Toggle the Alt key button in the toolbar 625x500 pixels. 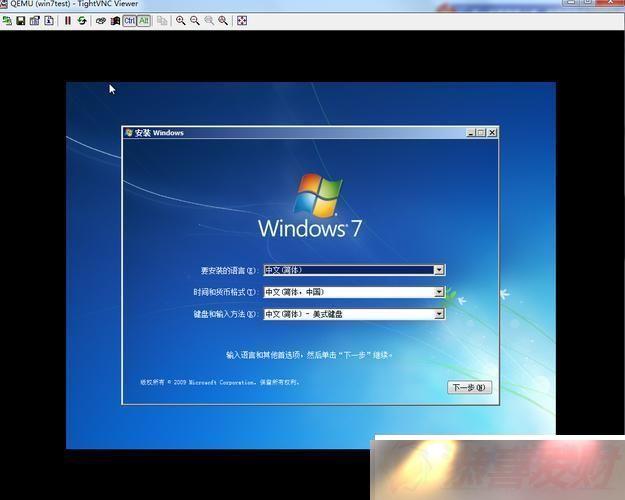coord(144,21)
